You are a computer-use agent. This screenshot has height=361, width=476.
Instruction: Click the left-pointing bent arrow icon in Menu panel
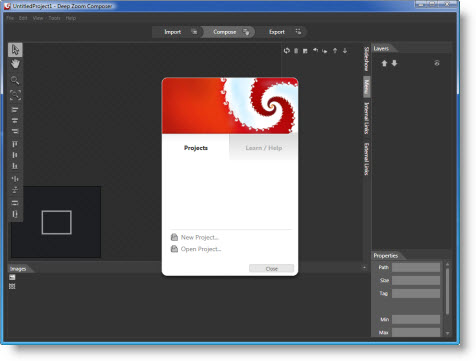click(315, 50)
